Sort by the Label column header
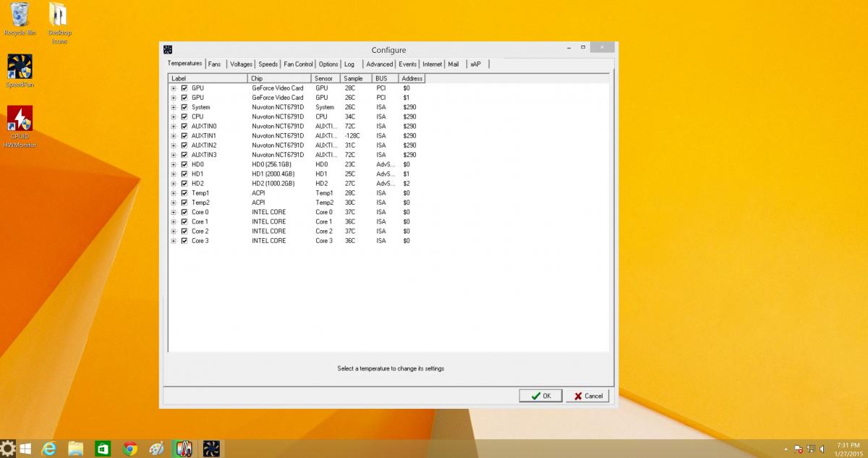Viewport: 868px width, 458px height. tap(208, 78)
